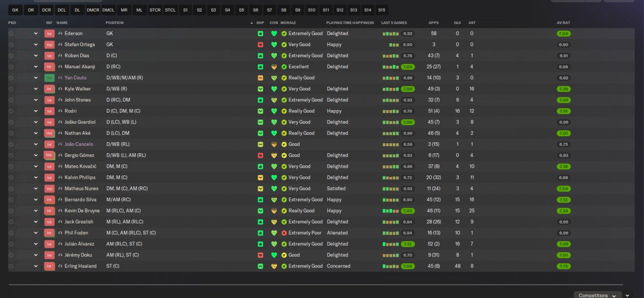Open selection dropdown for Manuel Akanji

tap(36, 67)
